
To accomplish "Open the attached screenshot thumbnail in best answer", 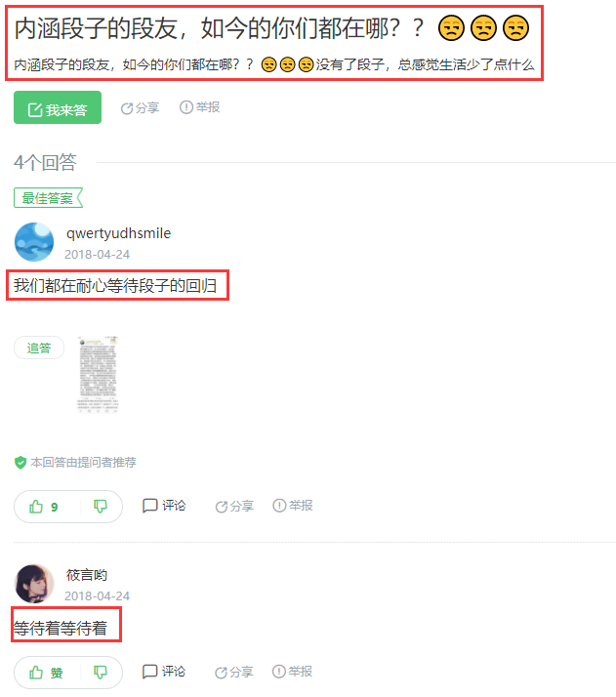I will coord(98,375).
